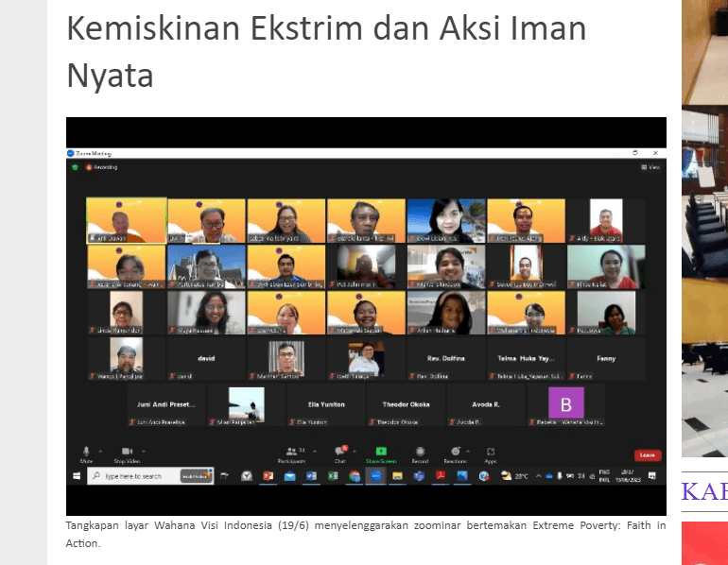Open File Explorer from taskbar
Viewport: 728px width, 565px height.
397,476
